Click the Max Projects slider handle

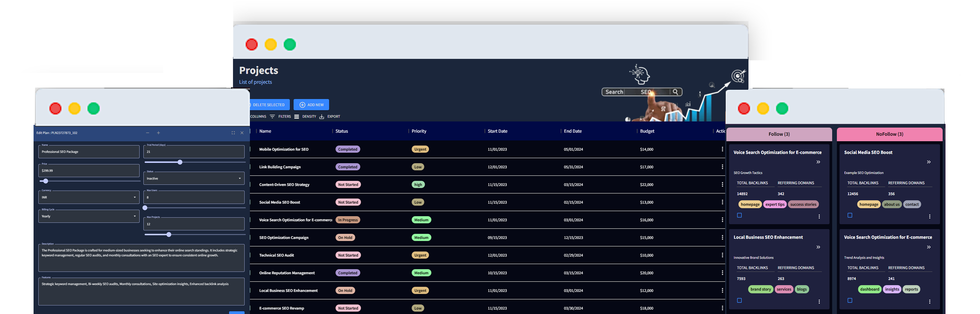point(169,234)
